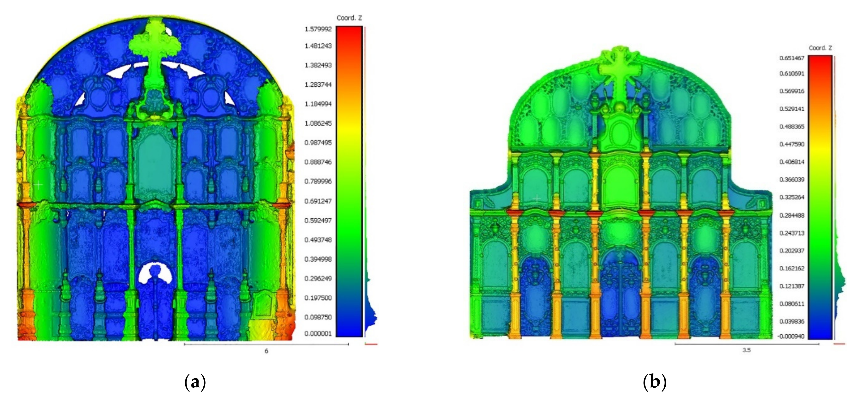Click the 0.651467 label on right scale

pos(791,58)
